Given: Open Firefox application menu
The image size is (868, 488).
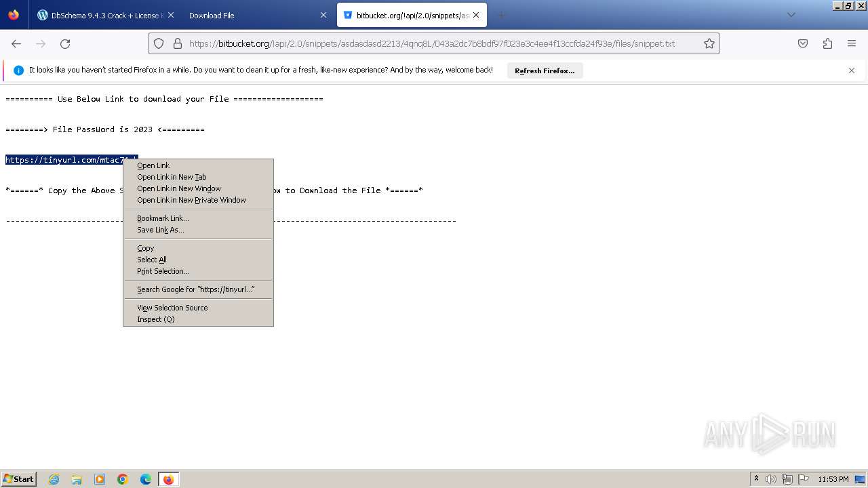Looking at the screenshot, I should [x=852, y=43].
